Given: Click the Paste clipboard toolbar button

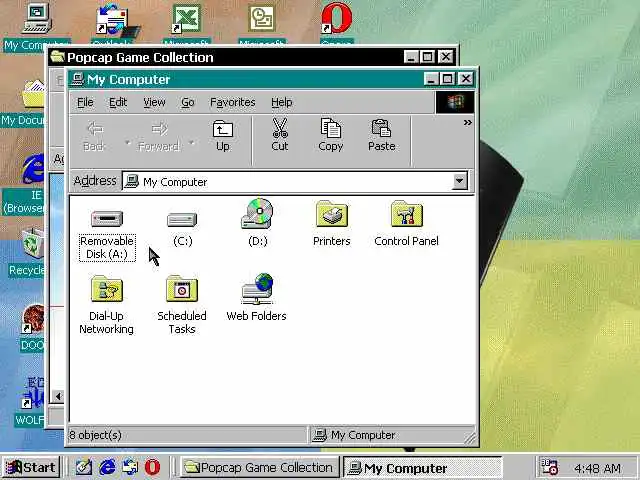Looking at the screenshot, I should pos(382,136).
